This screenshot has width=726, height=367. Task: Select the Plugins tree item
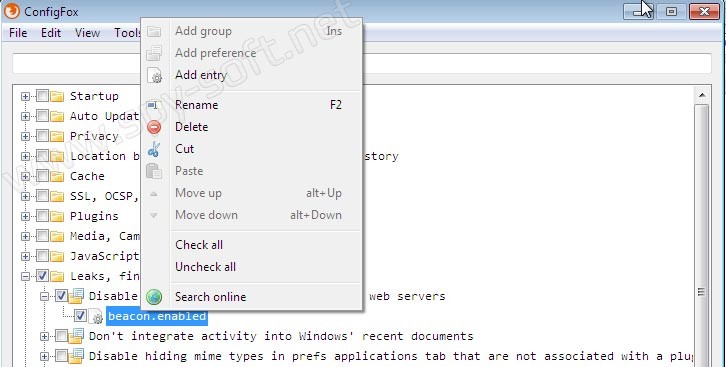(x=94, y=216)
